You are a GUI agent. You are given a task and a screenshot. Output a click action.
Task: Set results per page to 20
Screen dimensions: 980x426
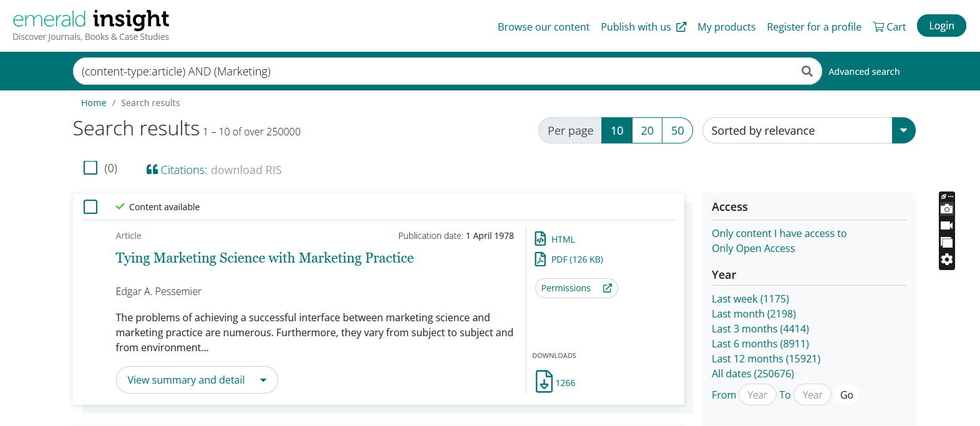[647, 130]
